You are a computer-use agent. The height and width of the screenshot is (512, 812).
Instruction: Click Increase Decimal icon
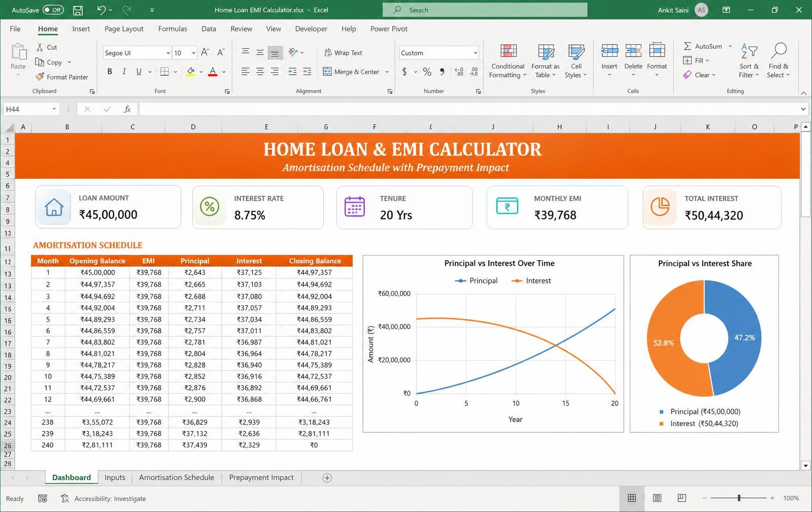(x=459, y=72)
